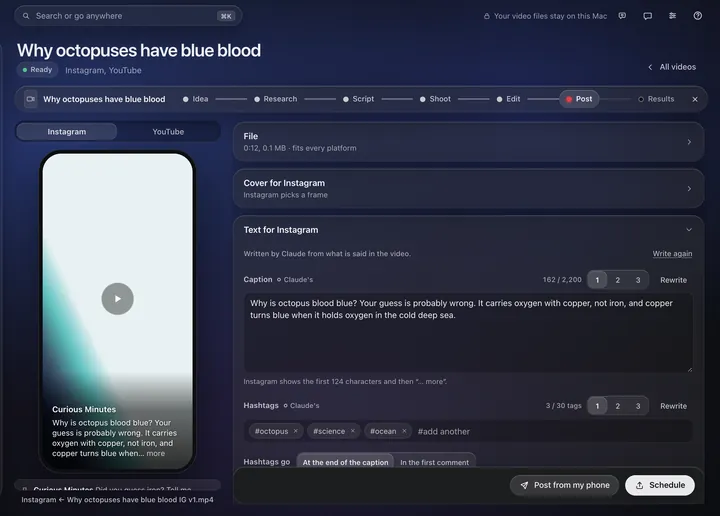720x516 pixels.
Task: Click the file name 'Why octopuses have blue blood IG v1.mp4'
Action: [x=140, y=500]
